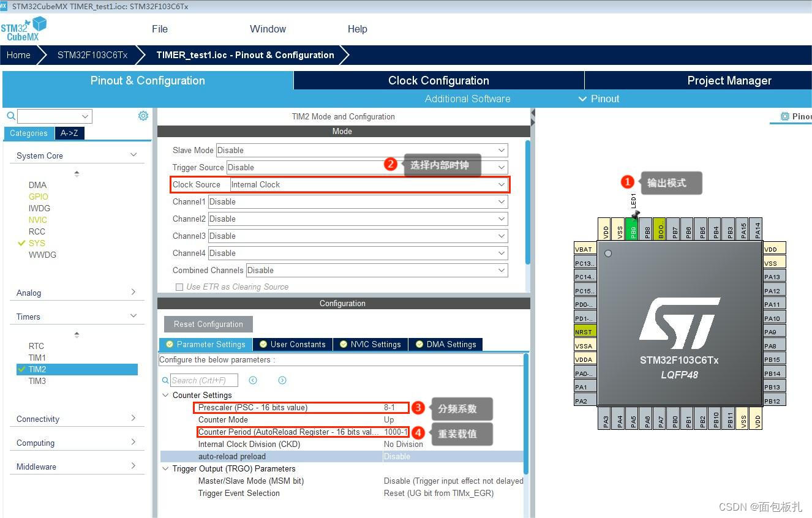The height and width of the screenshot is (518, 812).
Task: Click the green PB9 pin on the chip
Action: (633, 228)
